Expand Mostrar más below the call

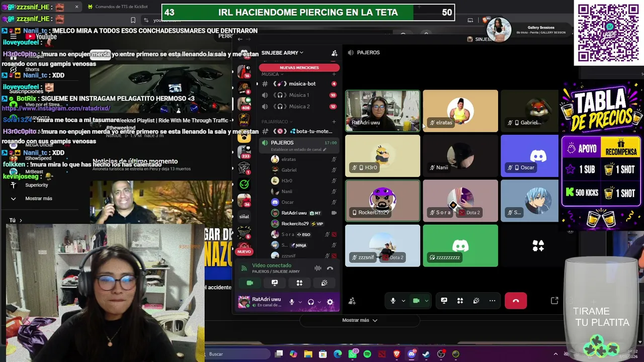click(360, 320)
